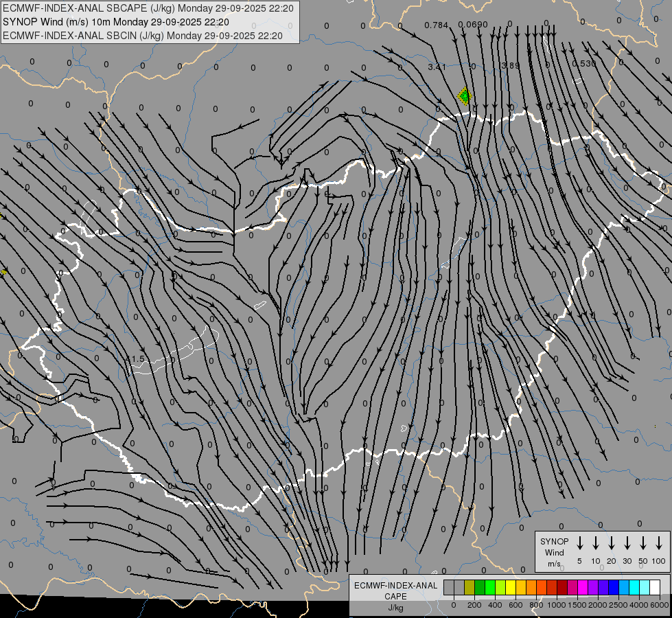Pick the pure blue CAPE legend swatch
Image resolution: width=672 pixels, height=618 pixels.
point(614,587)
